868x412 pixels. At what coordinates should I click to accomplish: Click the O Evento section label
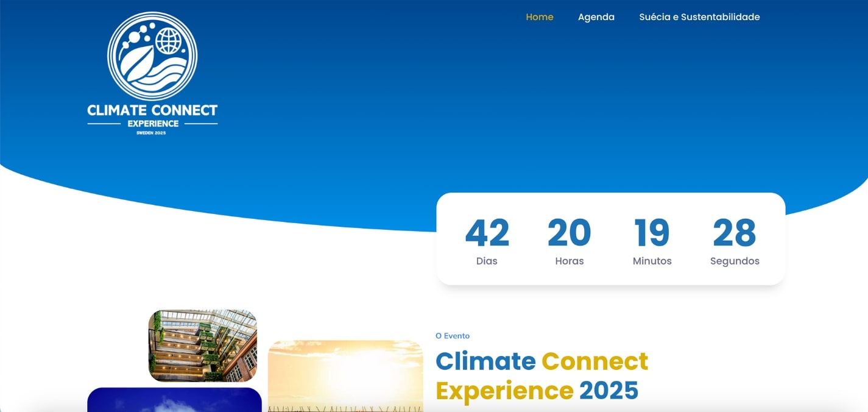click(x=453, y=336)
